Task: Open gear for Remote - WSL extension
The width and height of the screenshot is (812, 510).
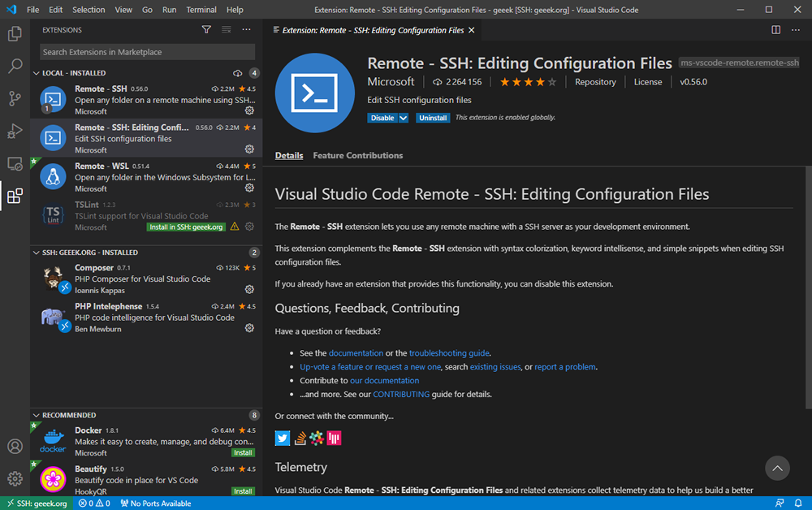Action: 249,188
